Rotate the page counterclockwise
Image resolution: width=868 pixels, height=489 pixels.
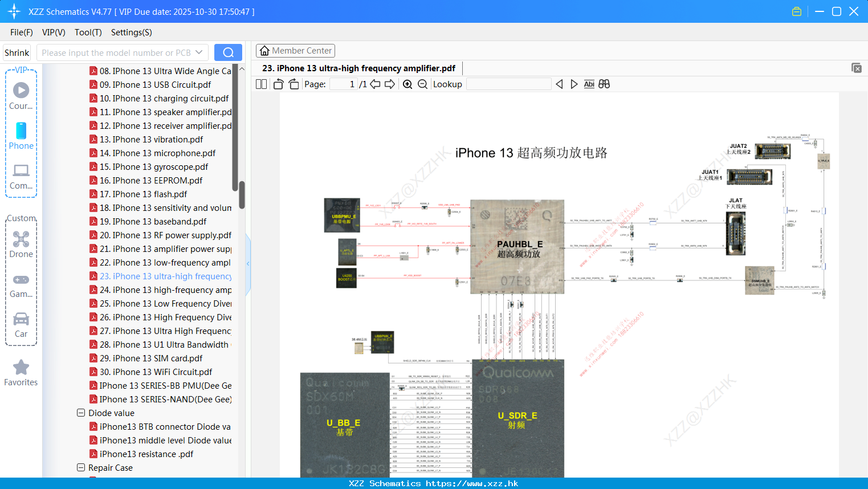(x=278, y=84)
